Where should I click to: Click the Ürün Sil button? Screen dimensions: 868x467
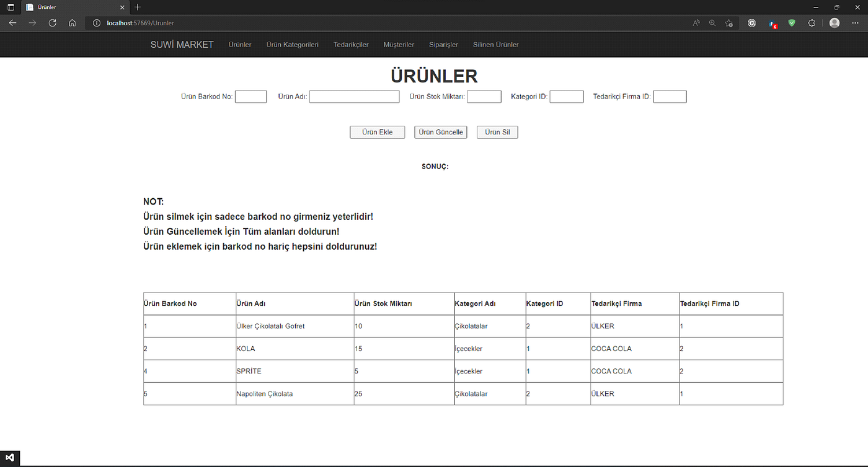tap(497, 132)
